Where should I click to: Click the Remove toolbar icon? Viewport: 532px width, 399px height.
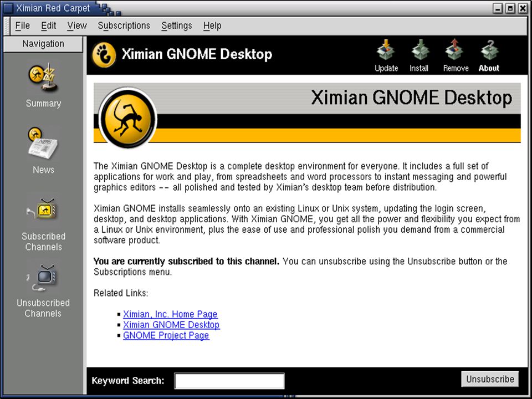[x=454, y=49]
